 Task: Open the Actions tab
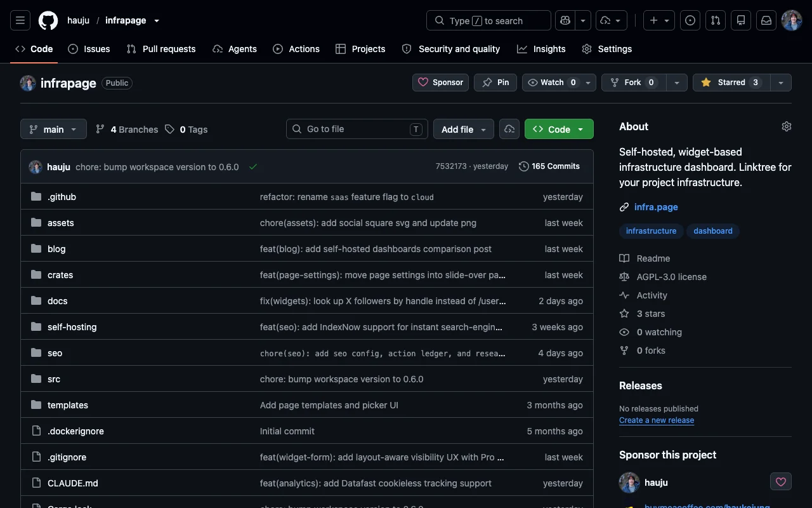coord(296,49)
